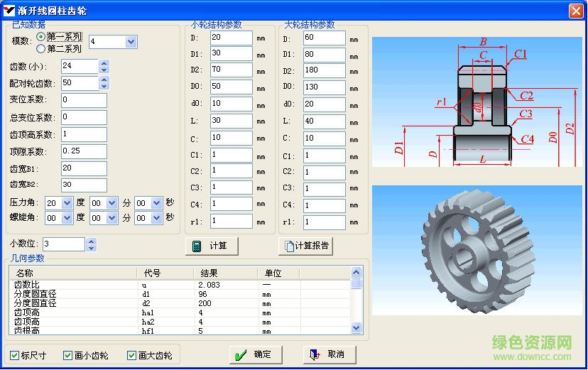Click the document icon on 计算报告 button

pyautogui.click(x=288, y=246)
